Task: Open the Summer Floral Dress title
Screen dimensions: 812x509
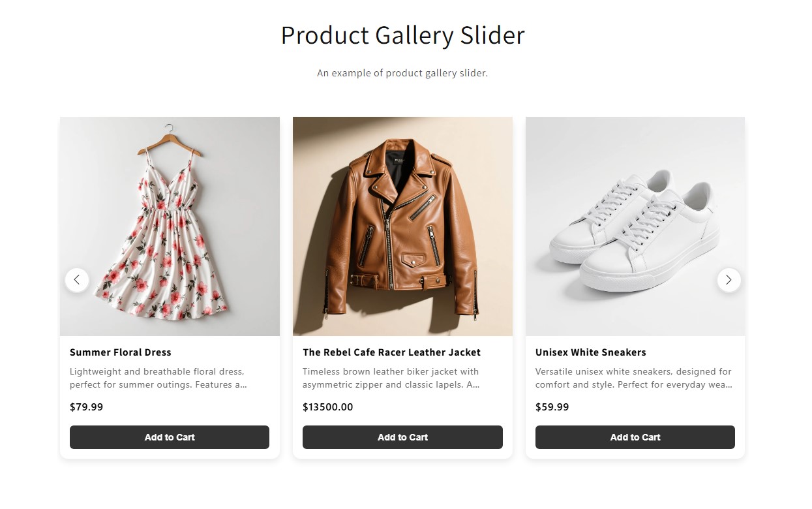Action: [x=121, y=352]
